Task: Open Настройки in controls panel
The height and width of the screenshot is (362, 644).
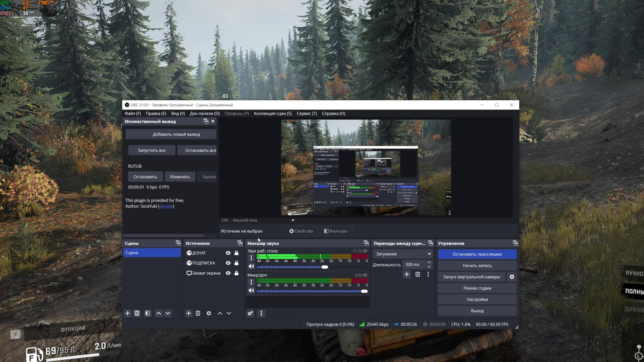Action: 477,299
